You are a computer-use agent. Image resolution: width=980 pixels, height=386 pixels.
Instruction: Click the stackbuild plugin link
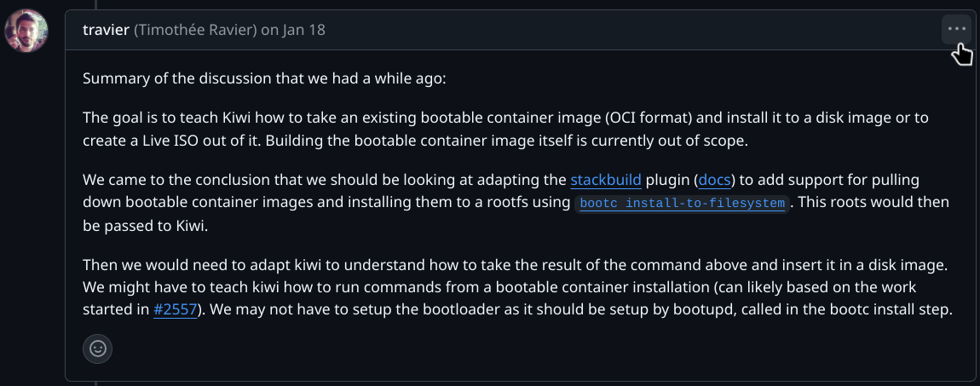pyautogui.click(x=605, y=180)
